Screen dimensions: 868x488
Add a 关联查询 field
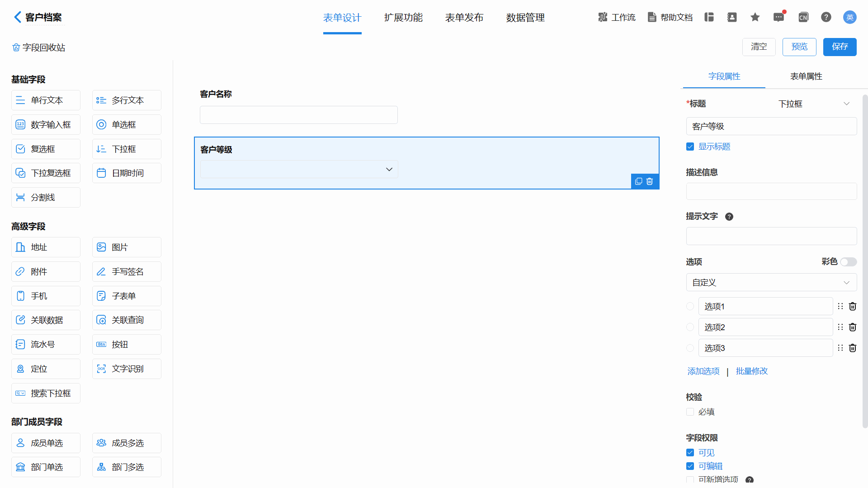click(127, 320)
